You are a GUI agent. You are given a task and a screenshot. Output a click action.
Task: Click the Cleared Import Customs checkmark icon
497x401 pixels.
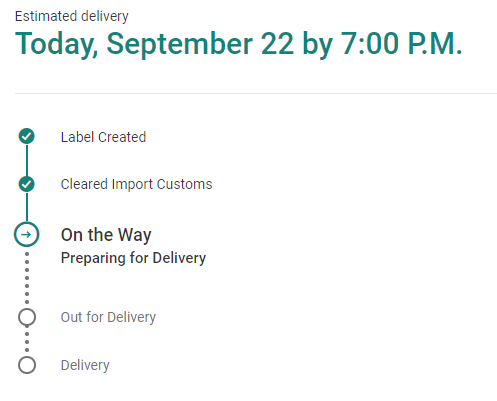[x=27, y=184]
